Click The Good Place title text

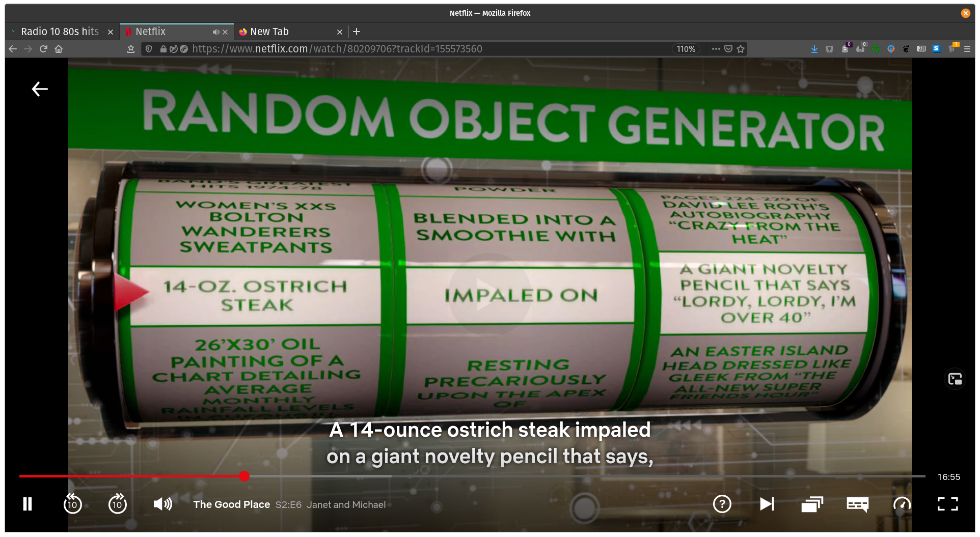click(232, 504)
